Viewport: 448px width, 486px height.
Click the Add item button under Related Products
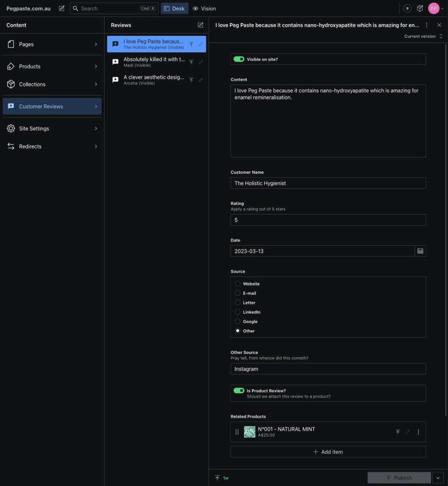click(328, 451)
